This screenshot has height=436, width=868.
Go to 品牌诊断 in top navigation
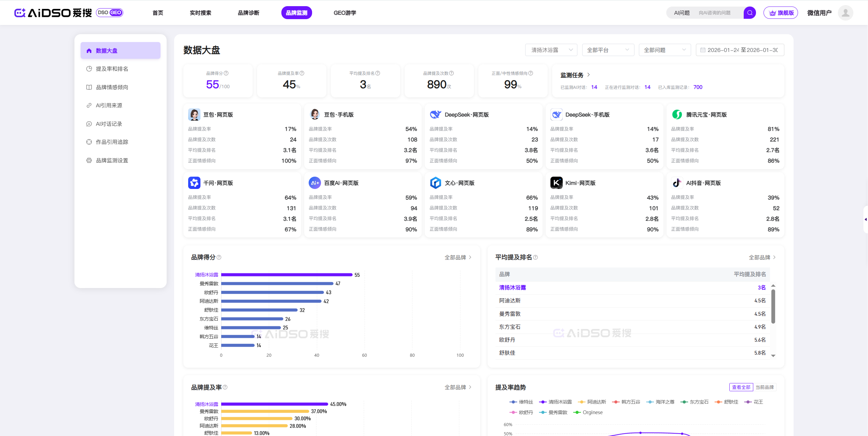click(x=248, y=13)
